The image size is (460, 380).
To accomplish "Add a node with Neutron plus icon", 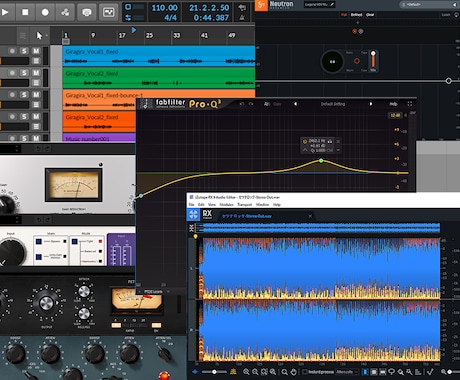I will pos(358,23).
